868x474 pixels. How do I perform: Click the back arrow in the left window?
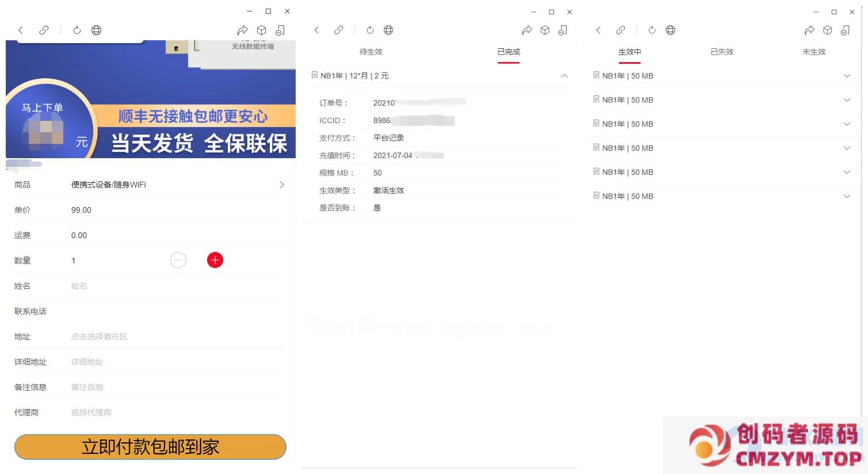[21, 30]
